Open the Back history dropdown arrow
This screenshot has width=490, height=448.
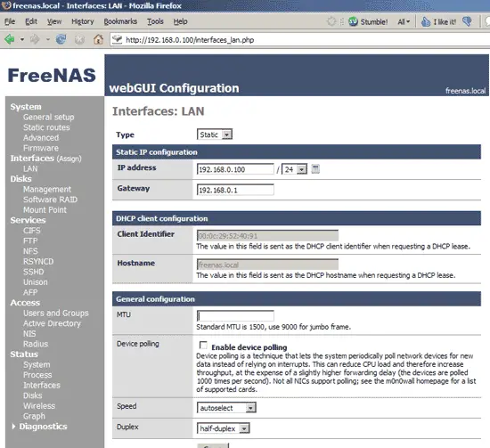22,40
